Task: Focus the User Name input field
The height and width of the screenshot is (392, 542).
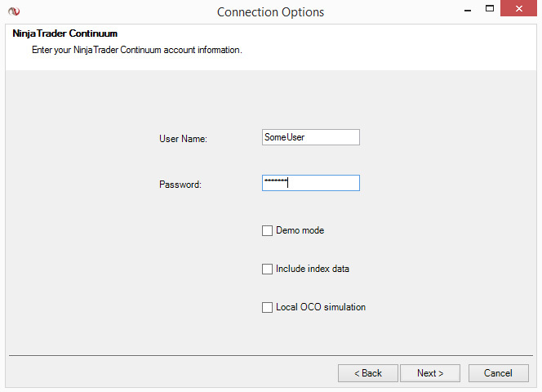Action: [311, 137]
